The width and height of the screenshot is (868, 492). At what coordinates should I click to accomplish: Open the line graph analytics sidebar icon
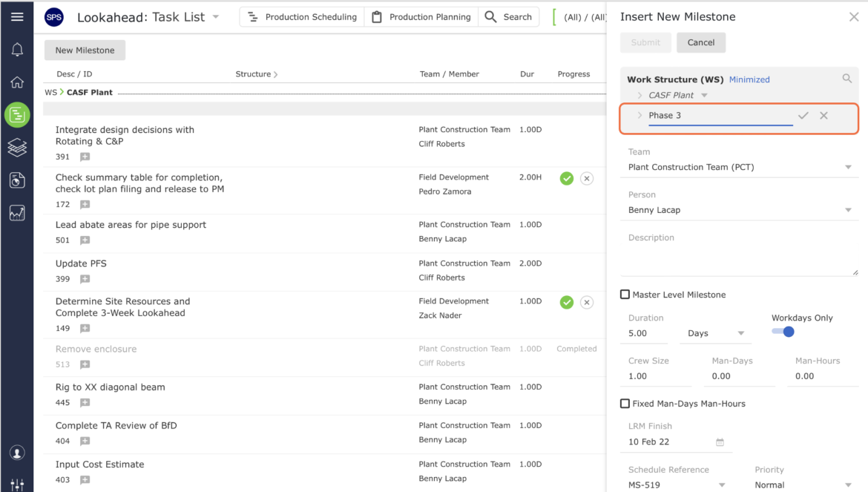17,213
